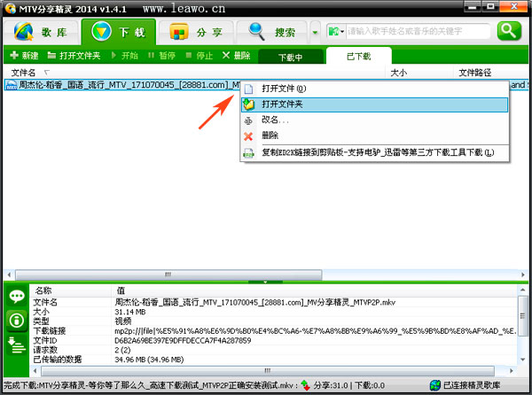This screenshot has height=395, width=532.
Task: Switch to the 下载中 downloading tab
Action: pos(291,57)
